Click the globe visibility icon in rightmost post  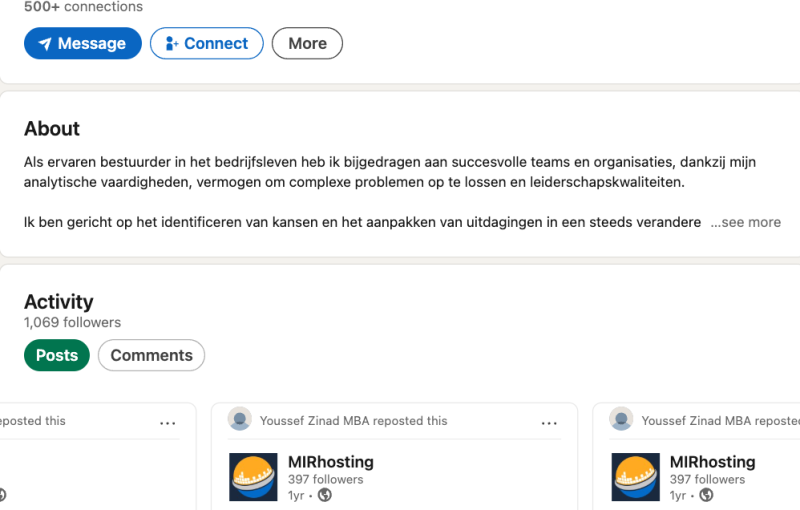(706, 495)
